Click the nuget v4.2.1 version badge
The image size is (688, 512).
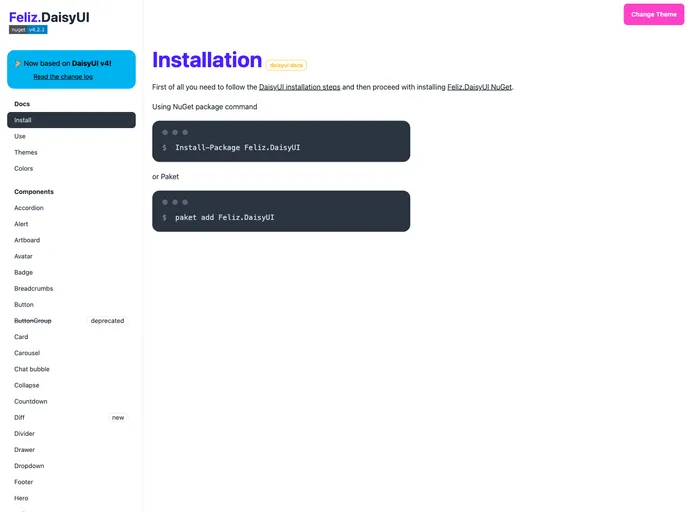pyautogui.click(x=28, y=30)
